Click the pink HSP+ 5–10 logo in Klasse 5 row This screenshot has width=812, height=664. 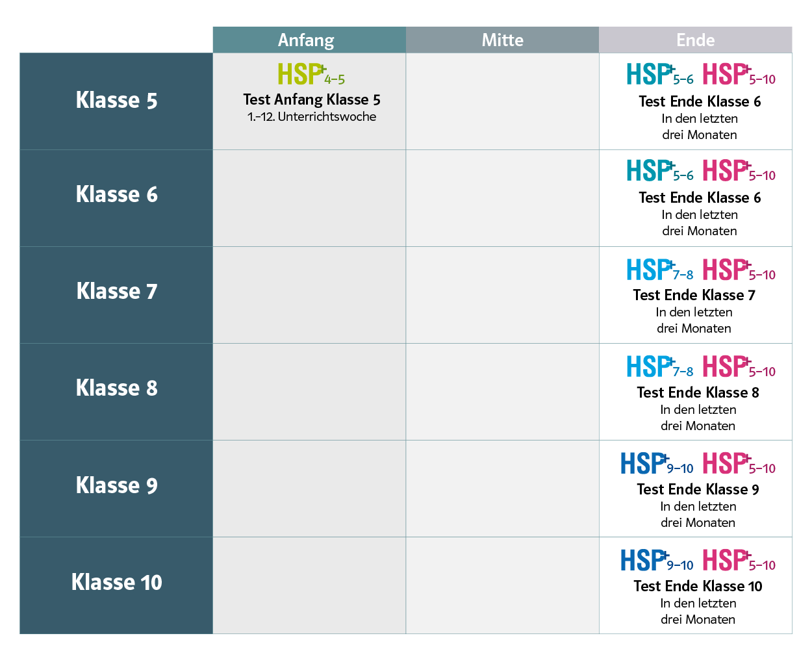click(739, 74)
